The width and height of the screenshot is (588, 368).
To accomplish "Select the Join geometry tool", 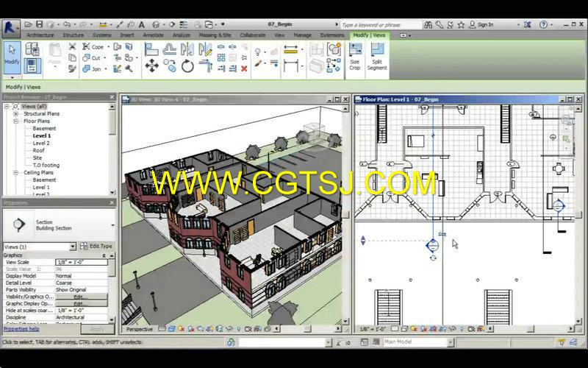I will (x=93, y=68).
